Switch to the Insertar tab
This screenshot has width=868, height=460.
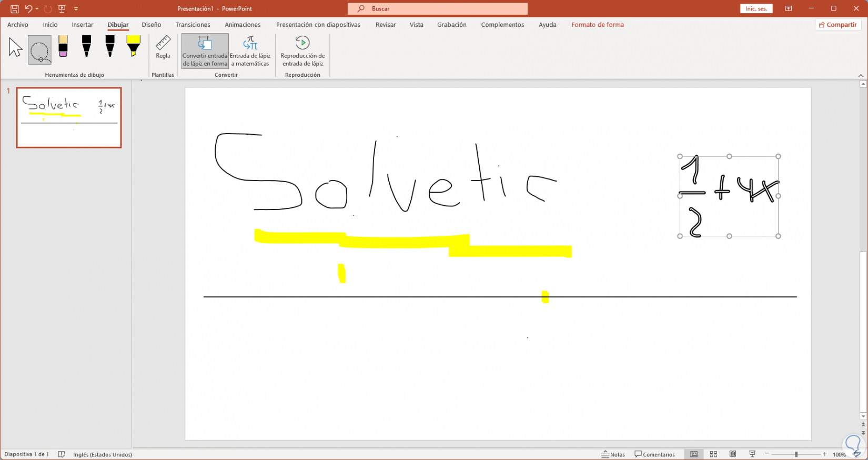[83, 25]
